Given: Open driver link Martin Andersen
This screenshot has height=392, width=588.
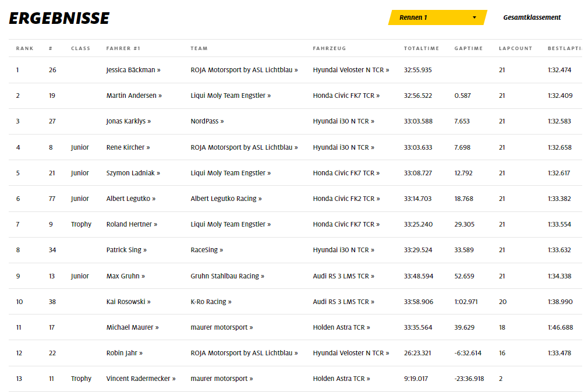Looking at the screenshot, I should (x=134, y=96).
